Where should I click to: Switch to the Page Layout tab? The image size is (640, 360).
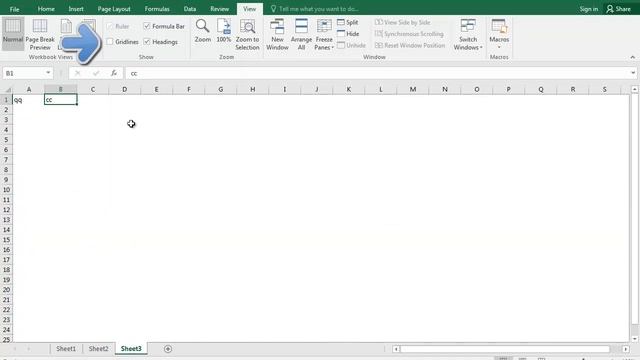(114, 9)
